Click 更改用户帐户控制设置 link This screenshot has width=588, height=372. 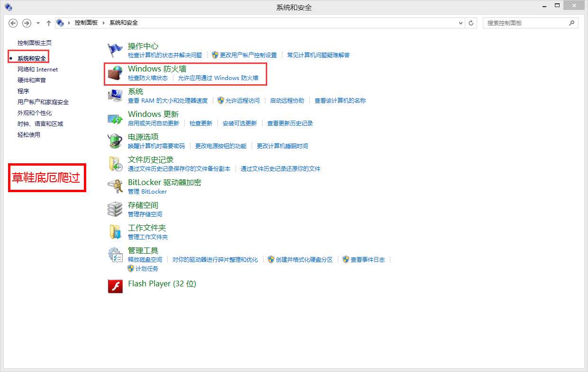click(x=248, y=55)
